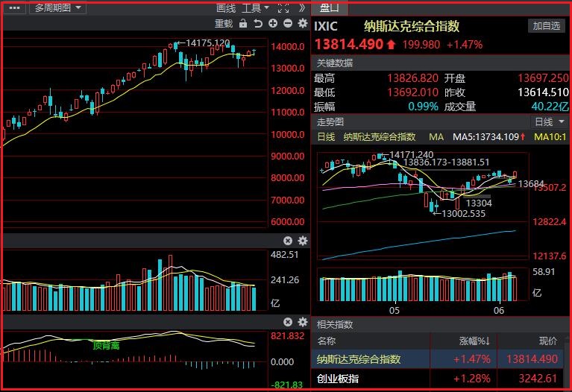The image size is (572, 392).
Task: Click the 06 month label on date axis
Action: [499, 311]
